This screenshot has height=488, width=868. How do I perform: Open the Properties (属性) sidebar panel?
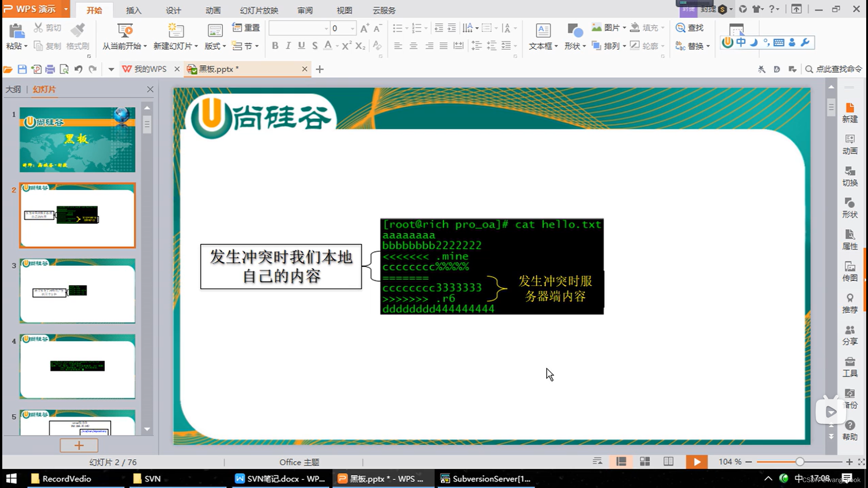tap(850, 240)
